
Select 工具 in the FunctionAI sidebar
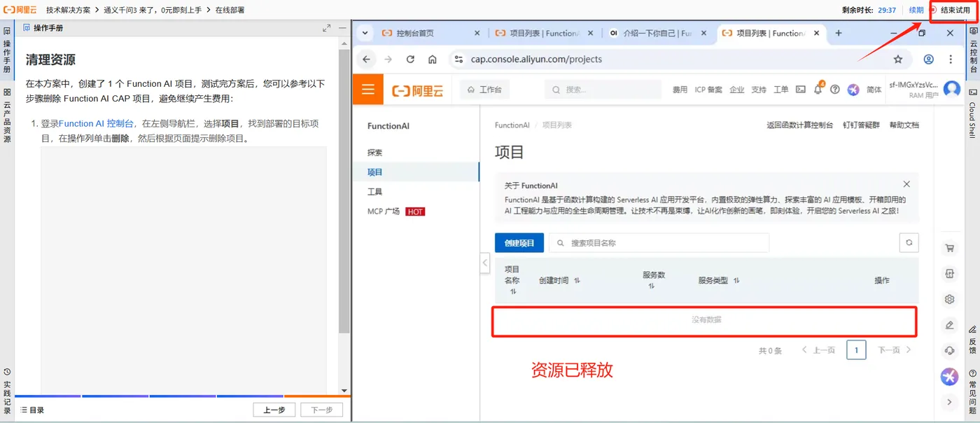(x=375, y=191)
